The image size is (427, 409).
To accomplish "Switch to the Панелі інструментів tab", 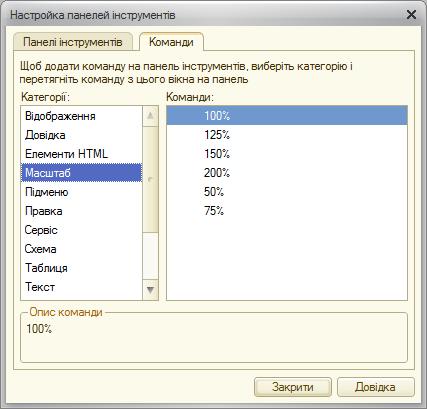I will (x=73, y=42).
